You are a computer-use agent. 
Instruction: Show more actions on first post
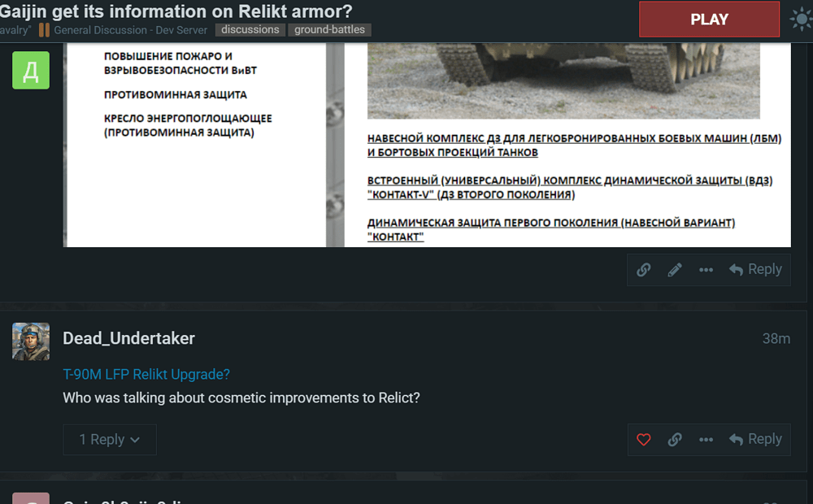(x=706, y=270)
